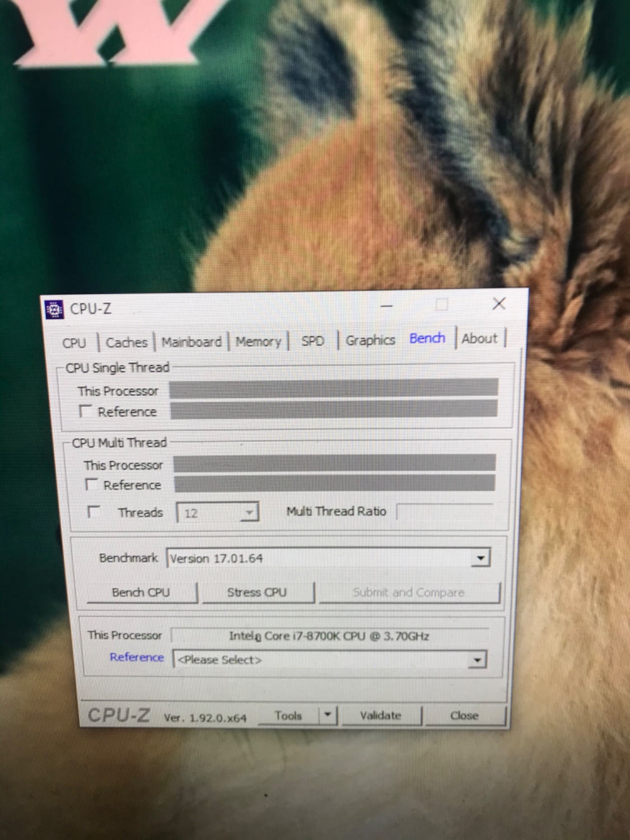The width and height of the screenshot is (630, 840).
Task: Click the CPU Single Thread group label
Action: point(118,368)
